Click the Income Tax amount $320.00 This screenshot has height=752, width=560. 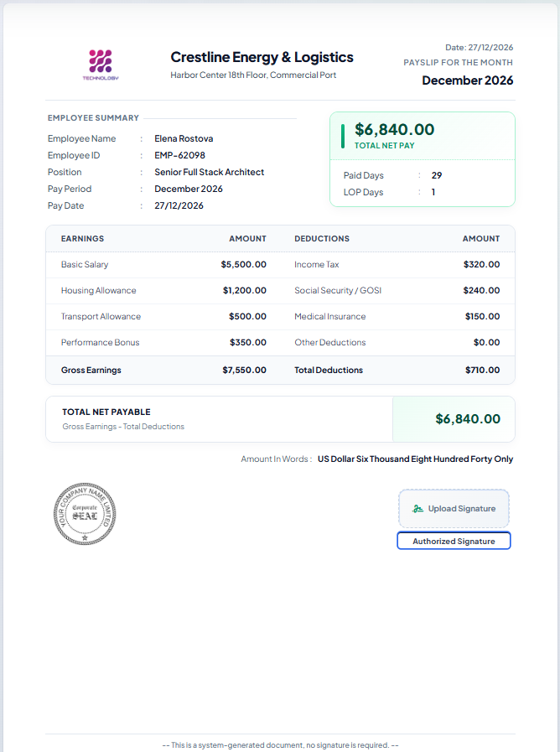click(x=481, y=264)
